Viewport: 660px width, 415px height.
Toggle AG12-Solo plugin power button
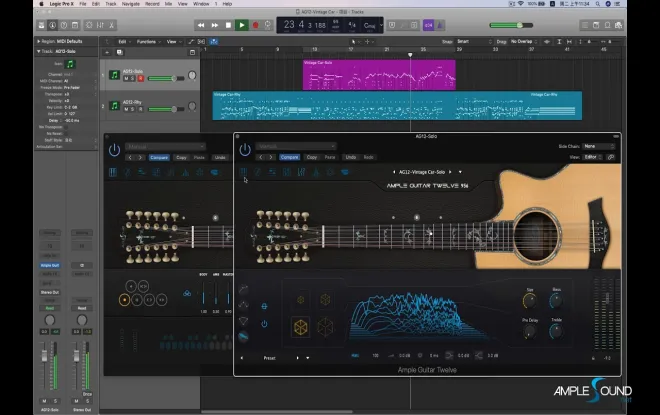pos(245,150)
